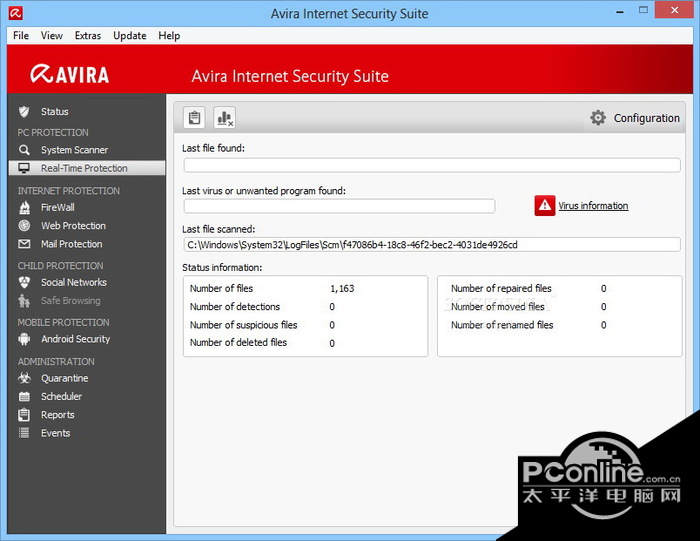Screen dimensions: 700x541
Task: Go to Status page
Action: [55, 112]
